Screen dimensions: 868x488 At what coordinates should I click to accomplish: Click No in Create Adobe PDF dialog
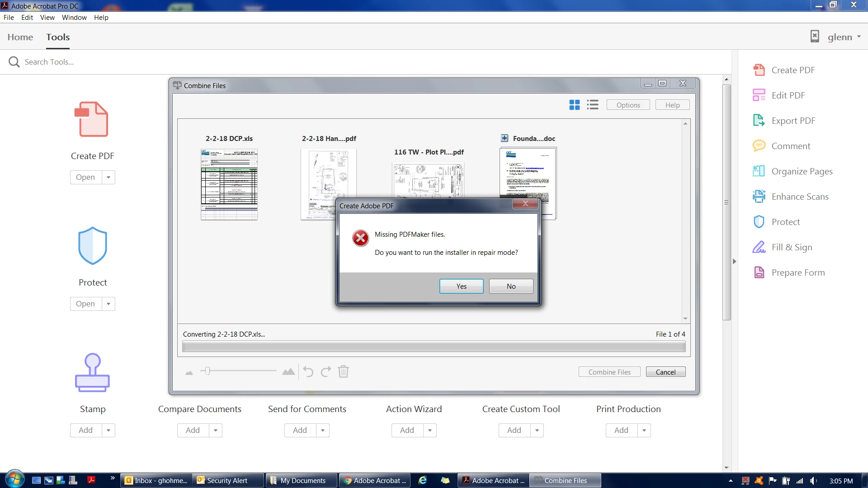point(511,286)
